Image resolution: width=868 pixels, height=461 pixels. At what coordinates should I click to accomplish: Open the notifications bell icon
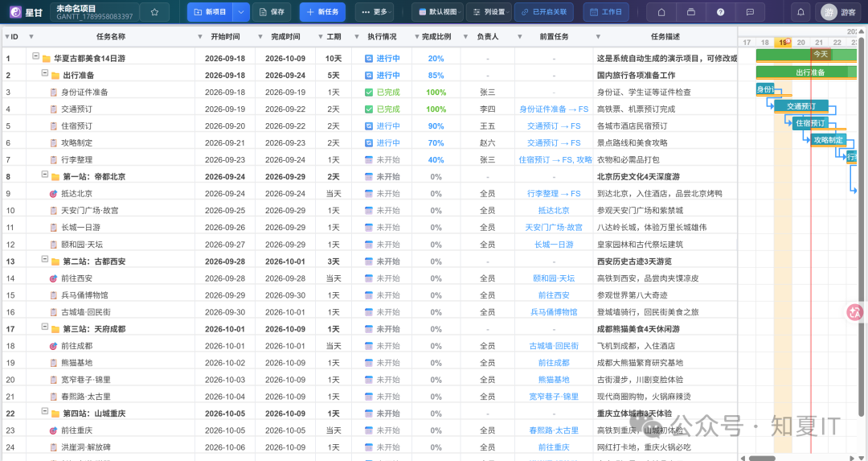800,11
